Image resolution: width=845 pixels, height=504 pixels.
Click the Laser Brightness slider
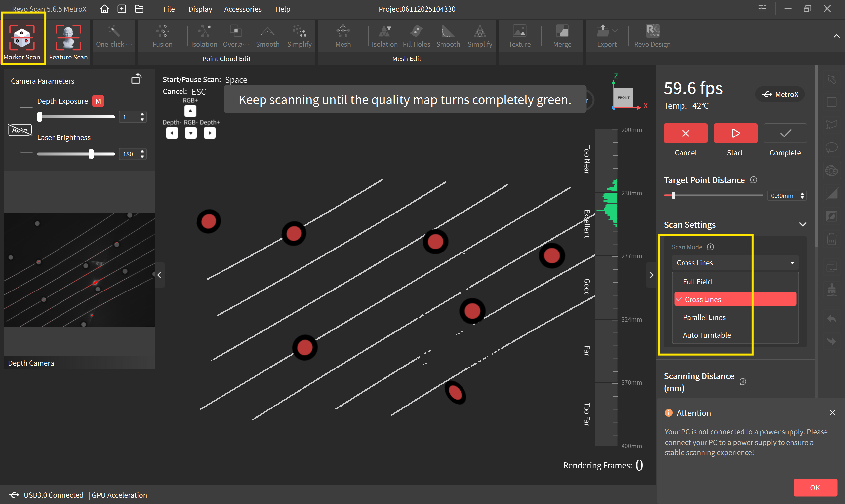click(76, 154)
